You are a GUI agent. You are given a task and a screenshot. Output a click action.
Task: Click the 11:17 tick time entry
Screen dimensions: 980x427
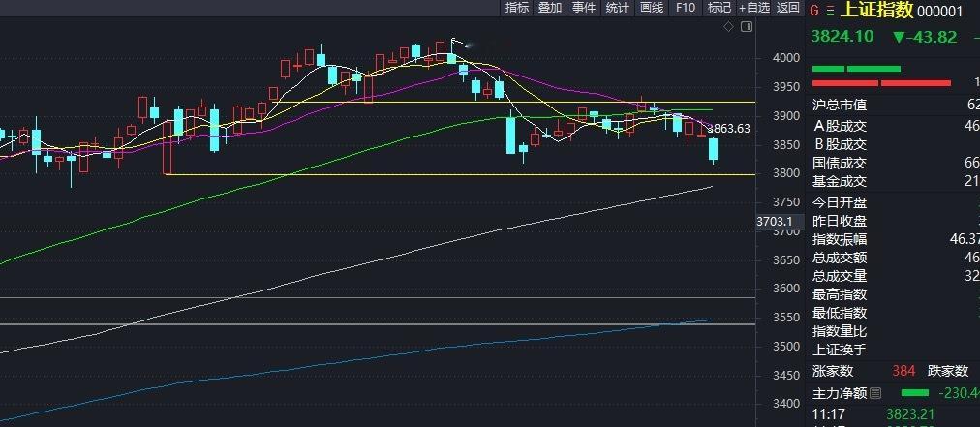point(829,413)
